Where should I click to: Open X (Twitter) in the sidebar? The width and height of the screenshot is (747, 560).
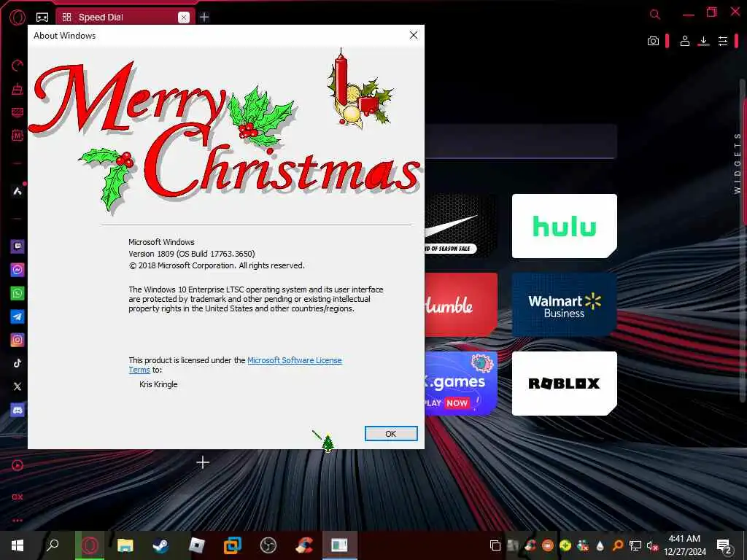pos(18,386)
